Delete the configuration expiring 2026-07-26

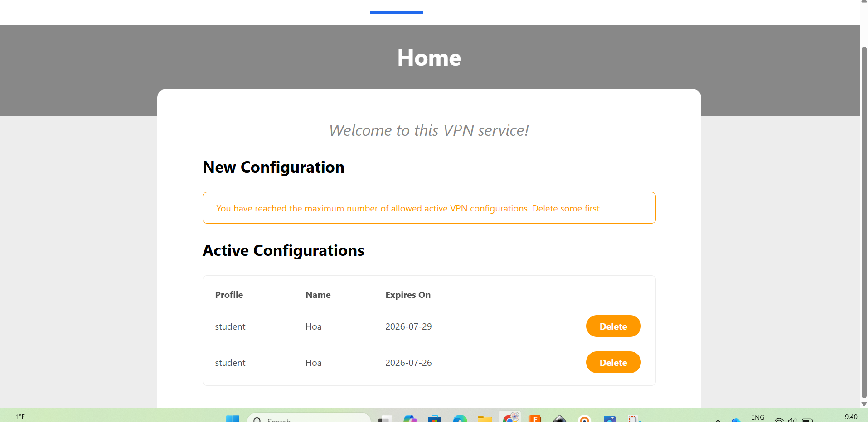tap(613, 362)
